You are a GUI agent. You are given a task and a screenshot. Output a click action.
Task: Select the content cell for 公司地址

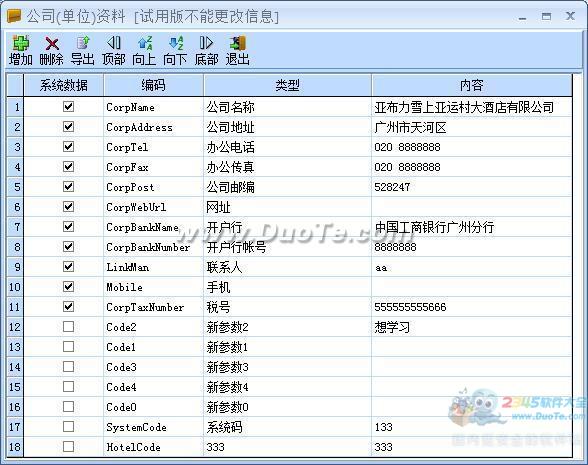[x=472, y=127]
